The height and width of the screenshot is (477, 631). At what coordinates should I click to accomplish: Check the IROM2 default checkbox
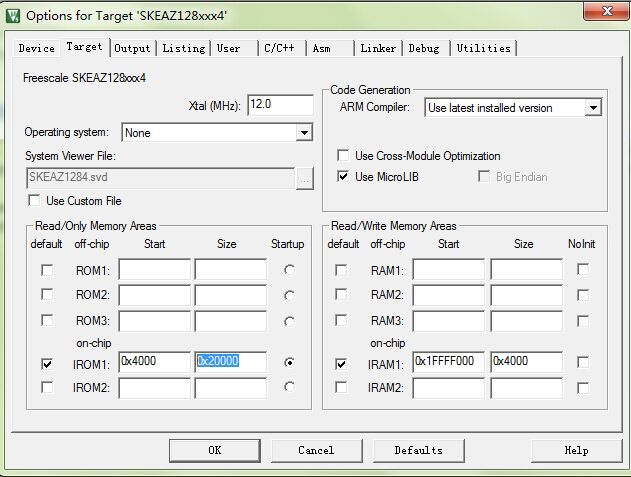coord(47,387)
